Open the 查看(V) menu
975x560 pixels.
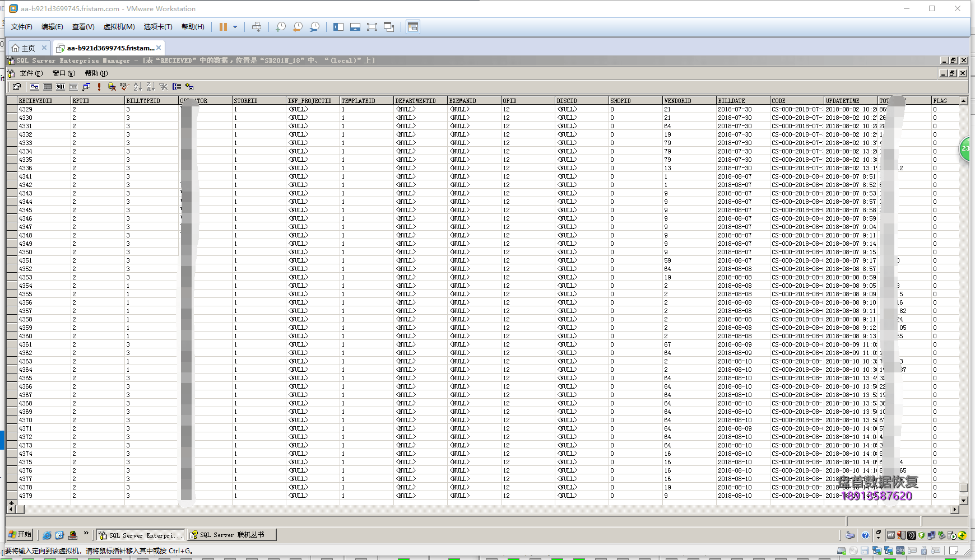click(x=83, y=27)
